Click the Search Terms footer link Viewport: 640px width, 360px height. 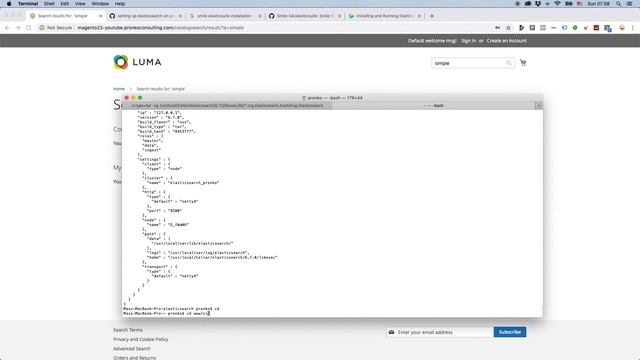pyautogui.click(x=128, y=330)
